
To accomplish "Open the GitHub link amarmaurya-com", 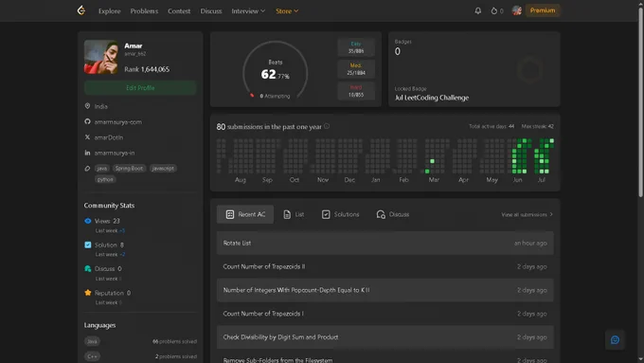I will click(117, 121).
